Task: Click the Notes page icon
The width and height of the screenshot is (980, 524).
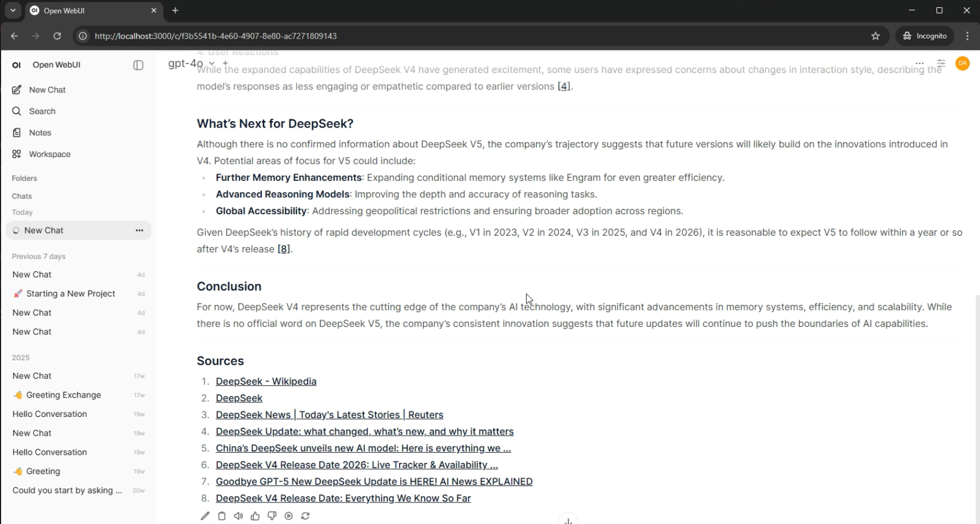Action: (x=16, y=133)
